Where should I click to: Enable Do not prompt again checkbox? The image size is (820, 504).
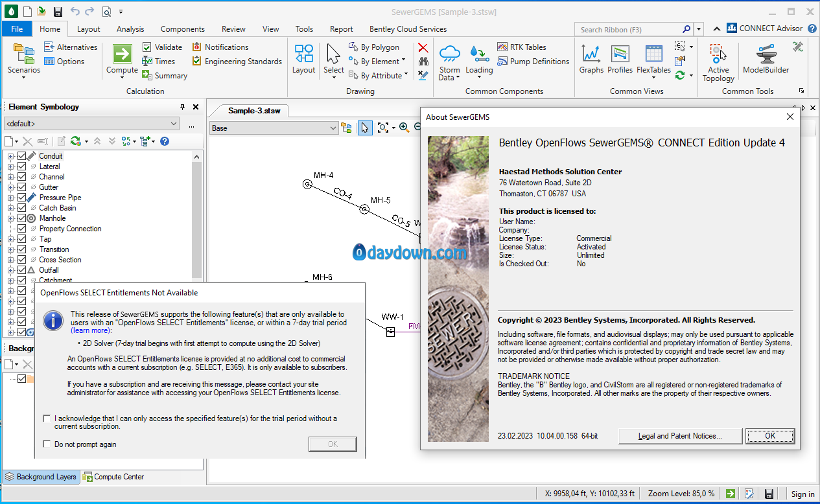pos(47,444)
